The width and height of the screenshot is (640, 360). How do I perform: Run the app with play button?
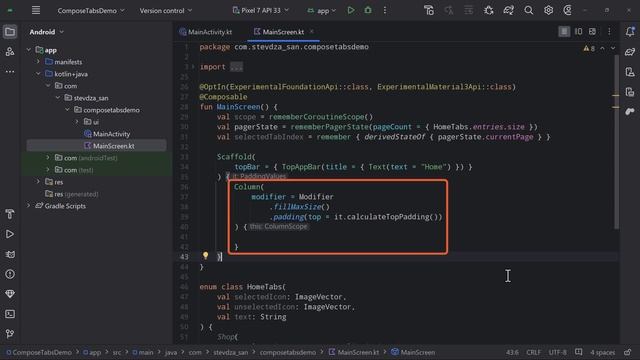(x=351, y=10)
